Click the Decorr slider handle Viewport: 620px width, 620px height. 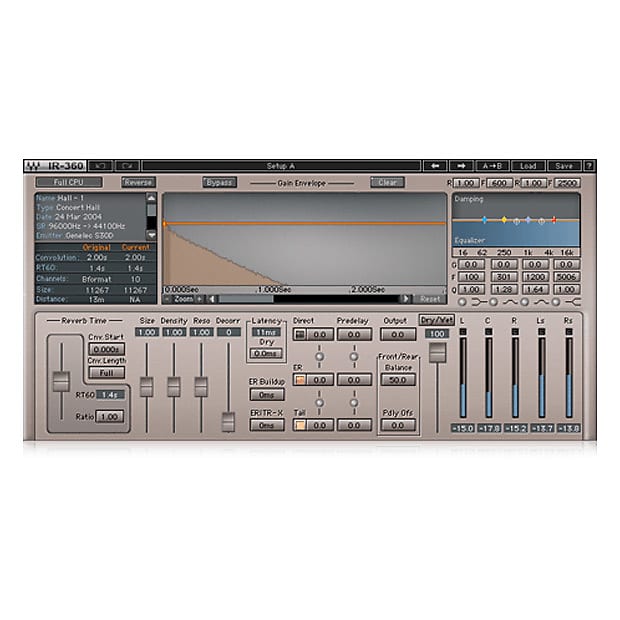228,422
